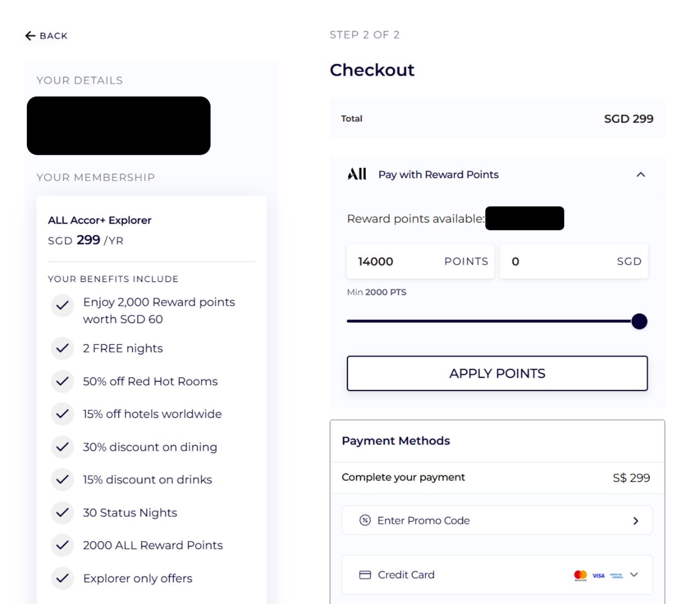Collapse the Pay with Reward Points section
The image size is (700, 604).
(641, 175)
